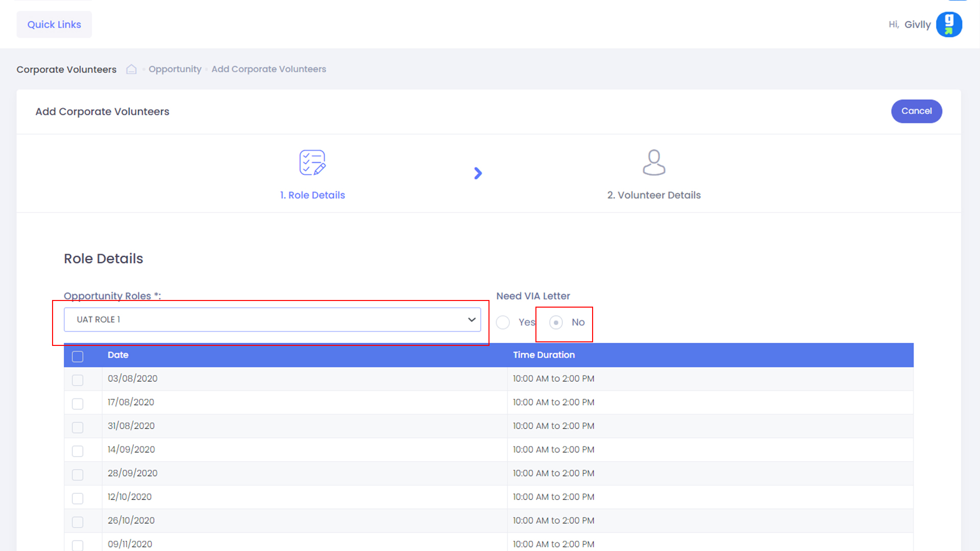
Task: Tick the checkbox for 26/10/2020
Action: click(78, 522)
